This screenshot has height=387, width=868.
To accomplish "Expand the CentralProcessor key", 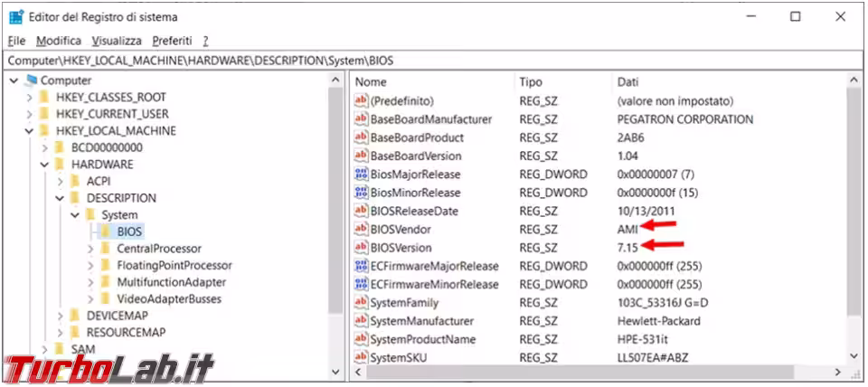I will (x=90, y=249).
